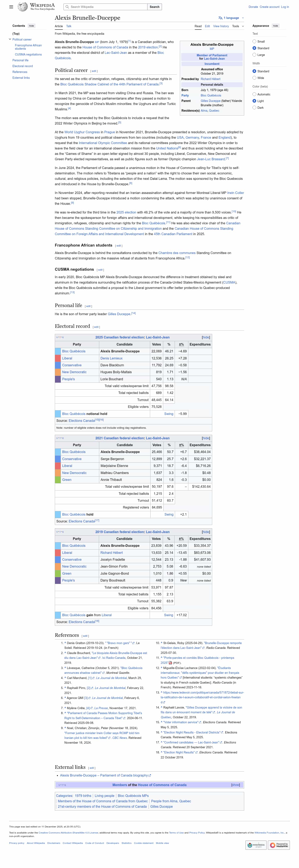Viewport: 299px width, 868px height.
Task: Focus the Search Wikipedia input field
Action: pyautogui.click(x=106, y=7)
